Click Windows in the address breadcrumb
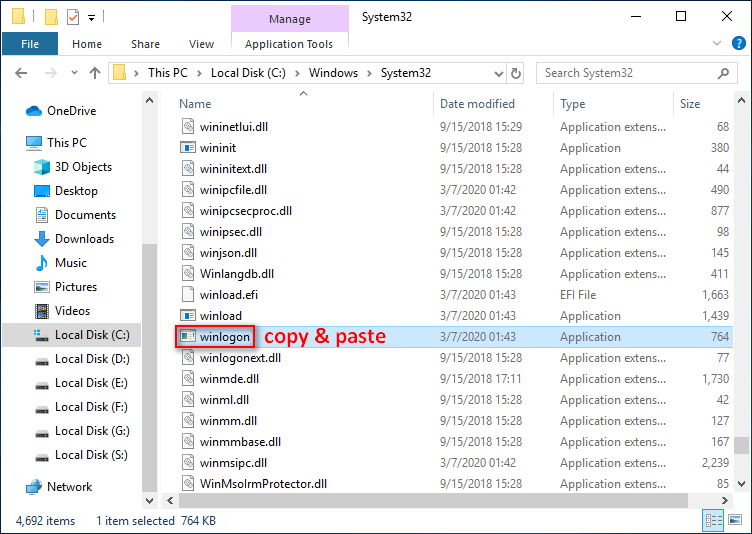The image size is (752, 534). [333, 73]
